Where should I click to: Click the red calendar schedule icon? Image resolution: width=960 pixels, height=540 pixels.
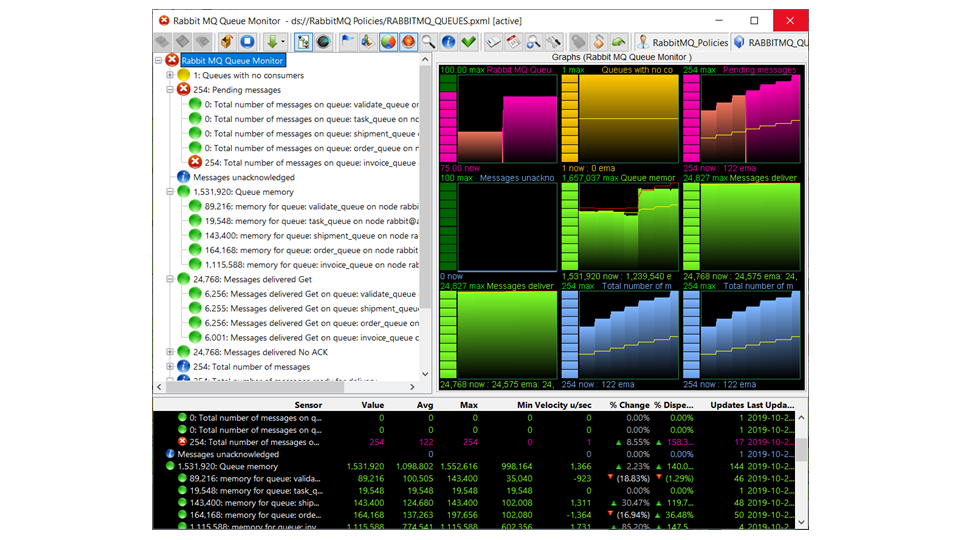pyautogui.click(x=513, y=42)
